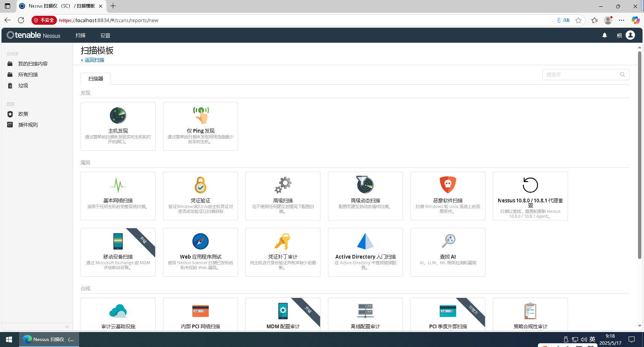
Task: Choose the 基本网络扫描 template icon
Action: coord(118,185)
